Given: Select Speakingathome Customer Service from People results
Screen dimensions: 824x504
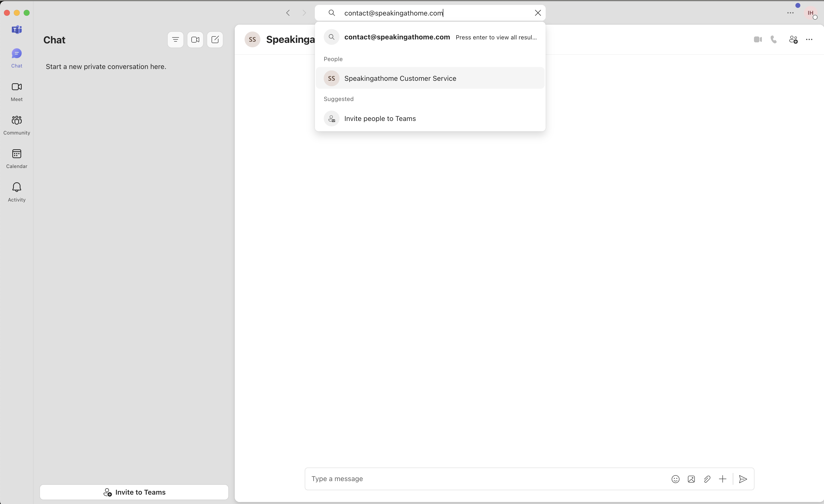Looking at the screenshot, I should point(400,78).
